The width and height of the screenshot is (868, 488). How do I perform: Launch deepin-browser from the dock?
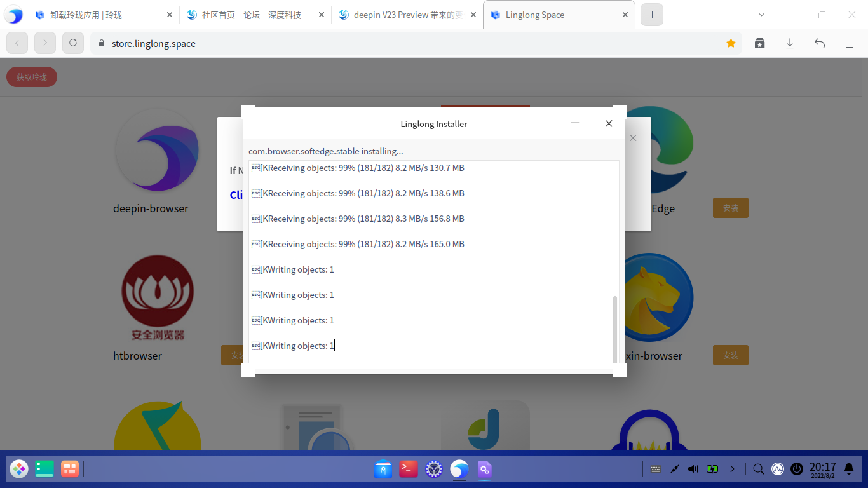(x=459, y=469)
